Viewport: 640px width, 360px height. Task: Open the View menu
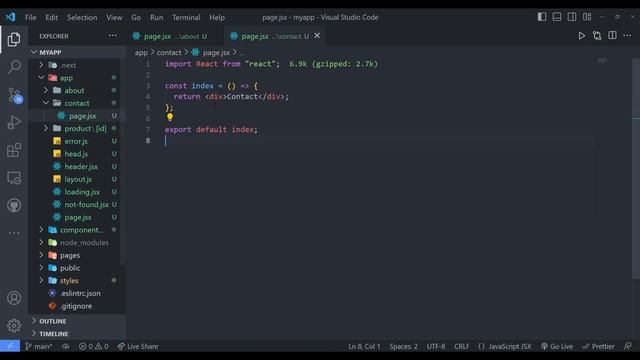pos(114,18)
